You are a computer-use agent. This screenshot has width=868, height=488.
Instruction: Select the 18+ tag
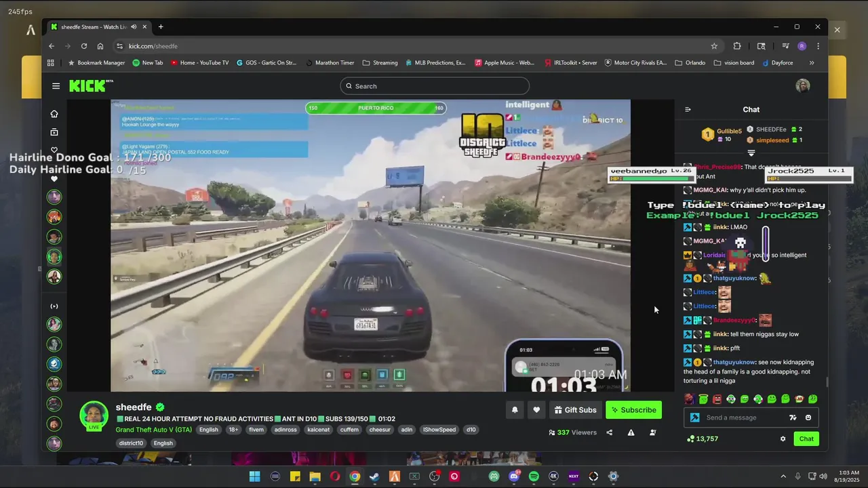(x=233, y=430)
